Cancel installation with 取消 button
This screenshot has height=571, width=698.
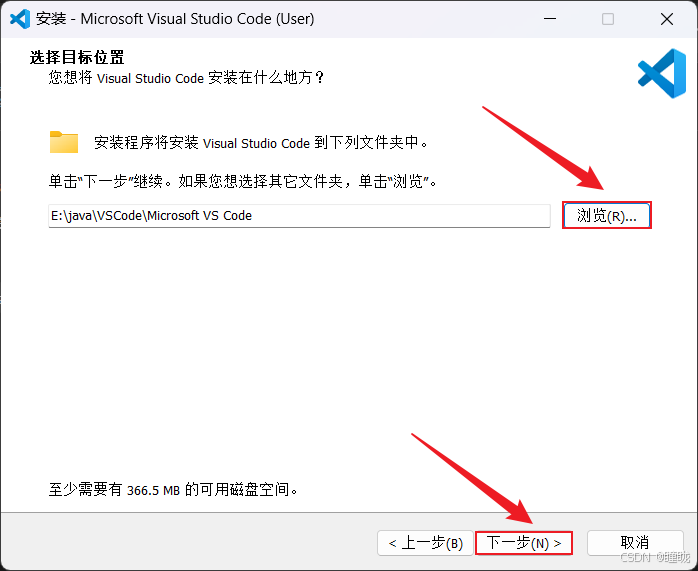click(x=635, y=543)
